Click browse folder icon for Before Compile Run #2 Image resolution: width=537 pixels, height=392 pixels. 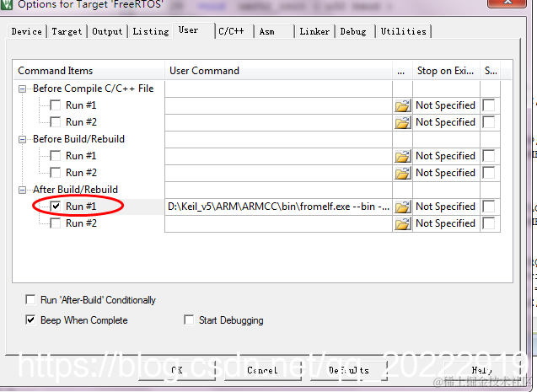[x=402, y=122]
